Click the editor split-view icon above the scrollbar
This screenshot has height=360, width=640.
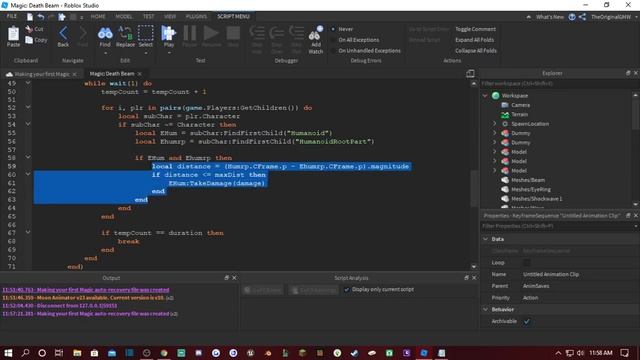470,73
